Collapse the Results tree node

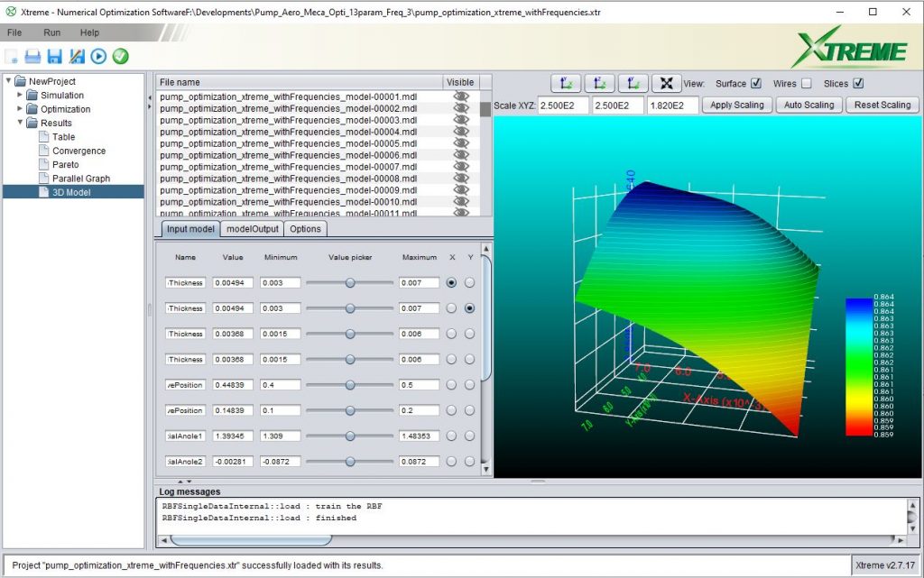click(x=20, y=123)
